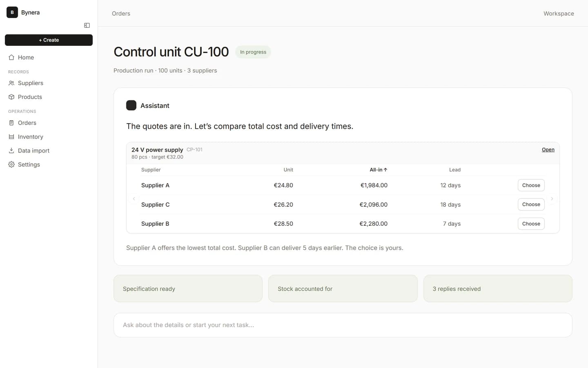Click the In progress status badge
588x368 pixels.
click(253, 52)
